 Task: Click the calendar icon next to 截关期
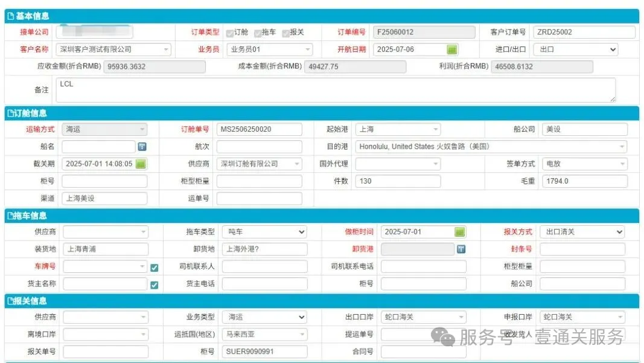click(141, 164)
